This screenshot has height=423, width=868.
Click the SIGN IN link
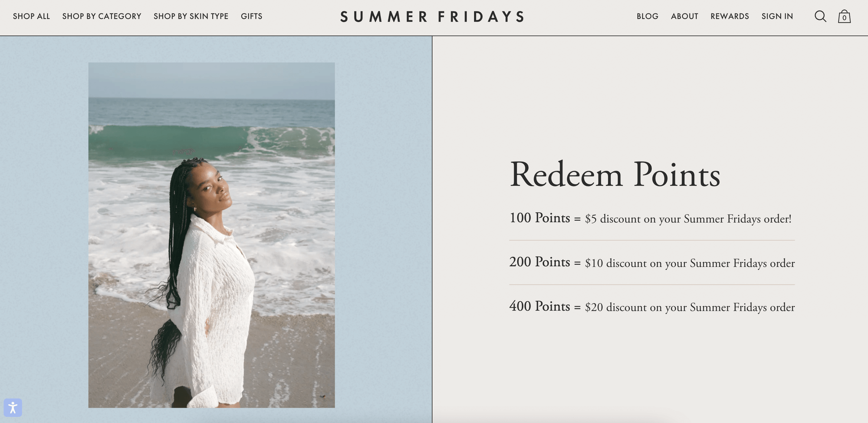point(777,16)
